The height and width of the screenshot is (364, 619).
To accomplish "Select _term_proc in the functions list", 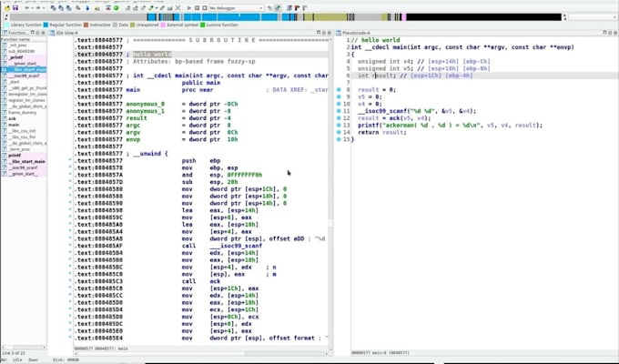I will pos(20,149).
